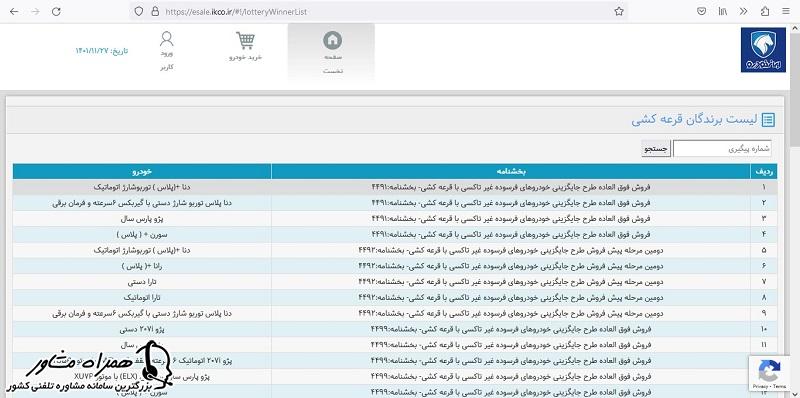Viewport: 800px width, 398px height.
Task: Click row number ۱۰ in ردیف column
Action: (x=764, y=329)
